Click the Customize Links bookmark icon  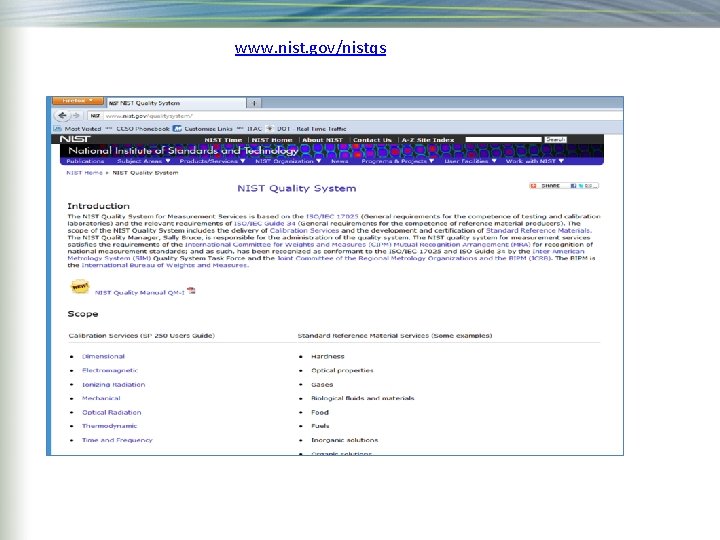(x=177, y=129)
